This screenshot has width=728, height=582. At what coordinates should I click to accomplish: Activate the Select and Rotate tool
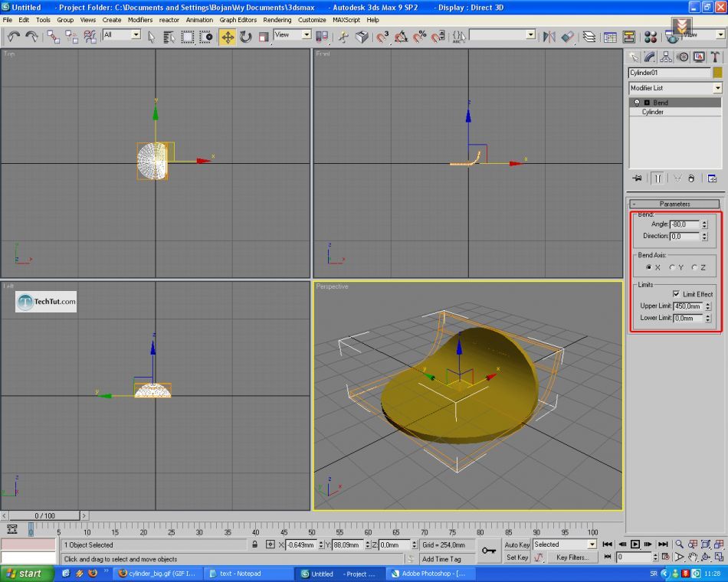click(x=245, y=36)
